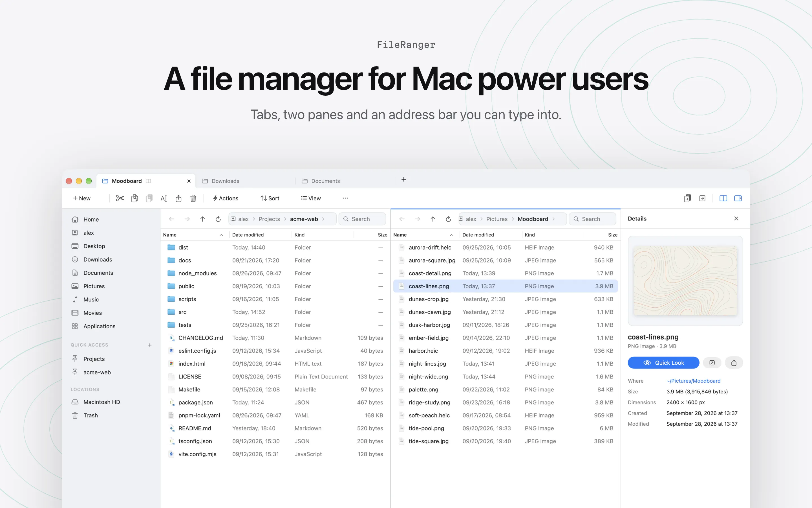
Task: Go up one level in Moodboard pane
Action: pyautogui.click(x=433, y=219)
